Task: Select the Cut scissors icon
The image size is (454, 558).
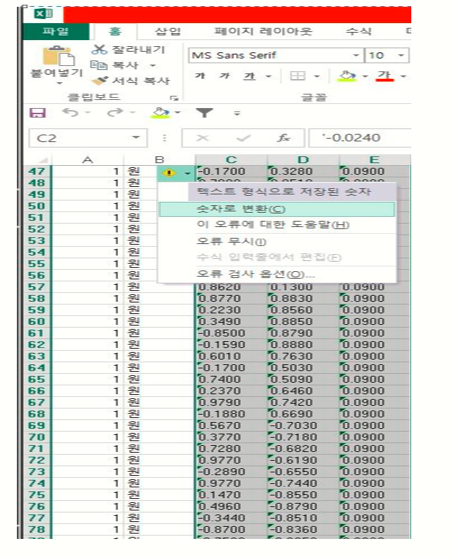Action: [99, 49]
